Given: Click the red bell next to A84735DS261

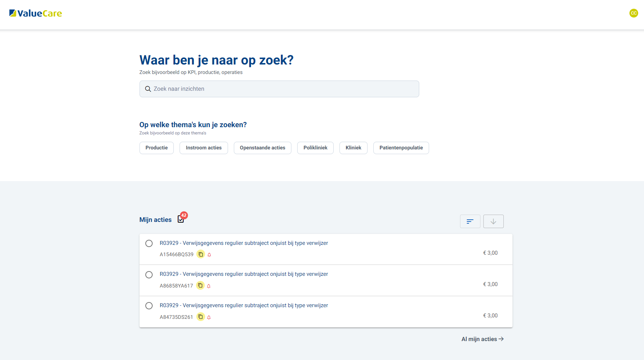Looking at the screenshot, I should (x=209, y=317).
